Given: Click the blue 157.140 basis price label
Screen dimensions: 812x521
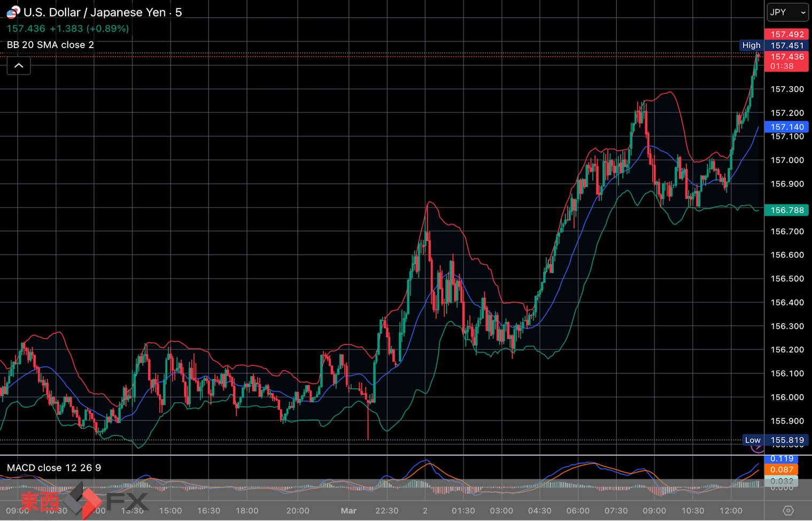Looking at the screenshot, I should tap(786, 127).
